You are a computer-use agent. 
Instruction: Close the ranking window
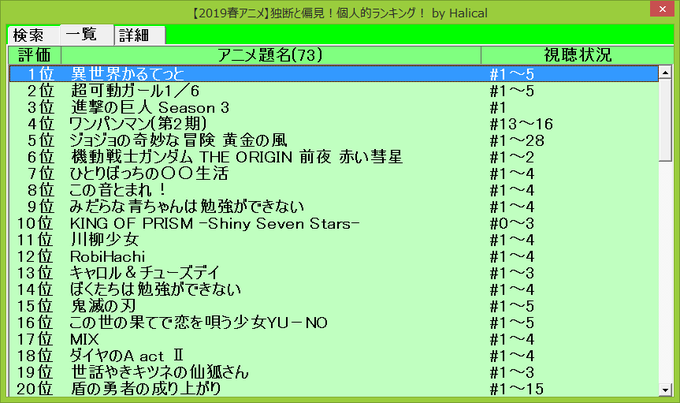(662, 9)
